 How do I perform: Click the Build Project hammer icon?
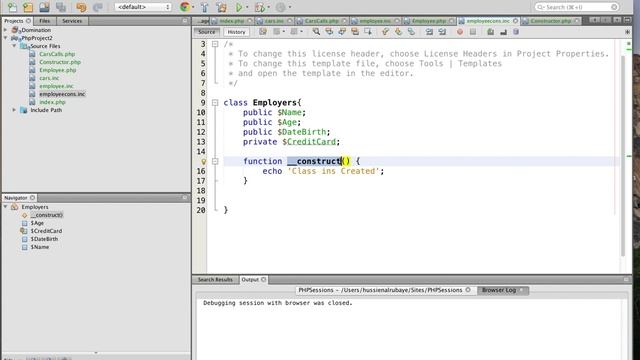coord(204,7)
